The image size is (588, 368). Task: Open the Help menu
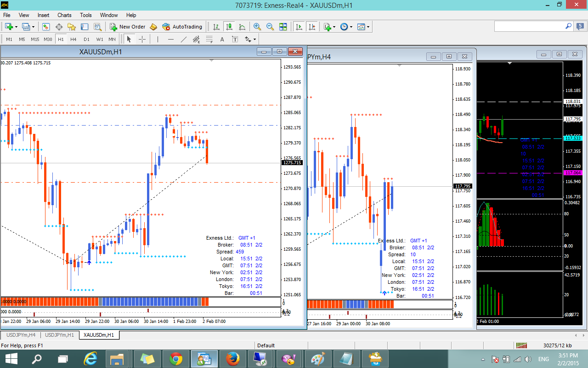point(131,15)
